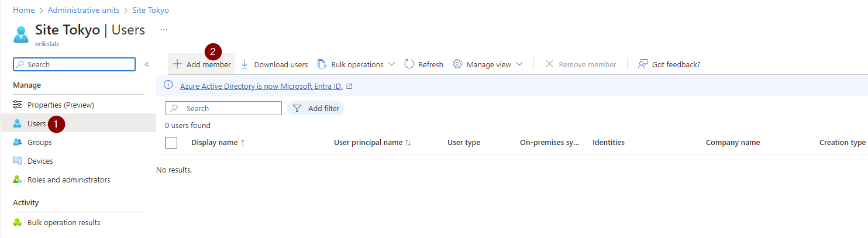Click the Got feedback person icon
868x238 pixels.
point(643,64)
